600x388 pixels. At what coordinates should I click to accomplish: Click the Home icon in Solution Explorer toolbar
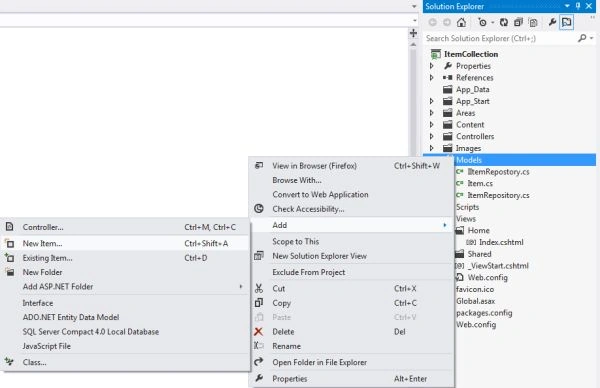coord(461,23)
